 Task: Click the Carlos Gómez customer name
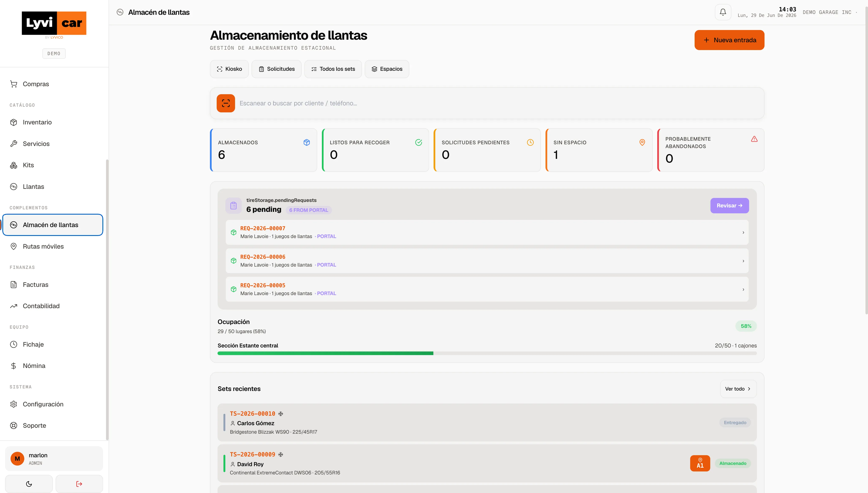tap(256, 423)
